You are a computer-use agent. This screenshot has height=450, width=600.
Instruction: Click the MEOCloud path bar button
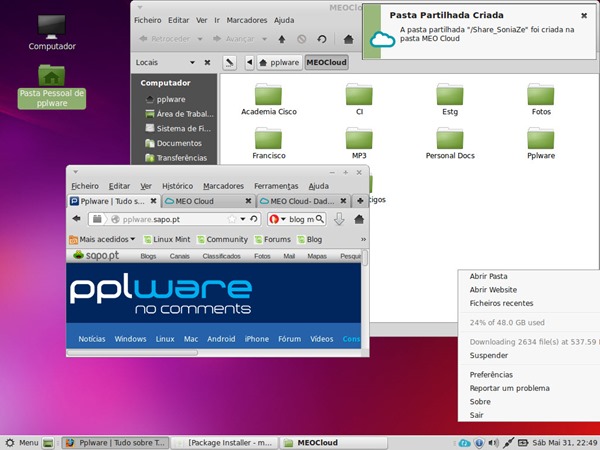point(326,62)
